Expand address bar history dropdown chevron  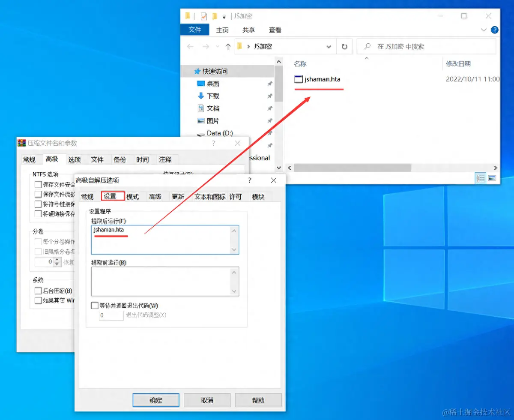click(329, 46)
